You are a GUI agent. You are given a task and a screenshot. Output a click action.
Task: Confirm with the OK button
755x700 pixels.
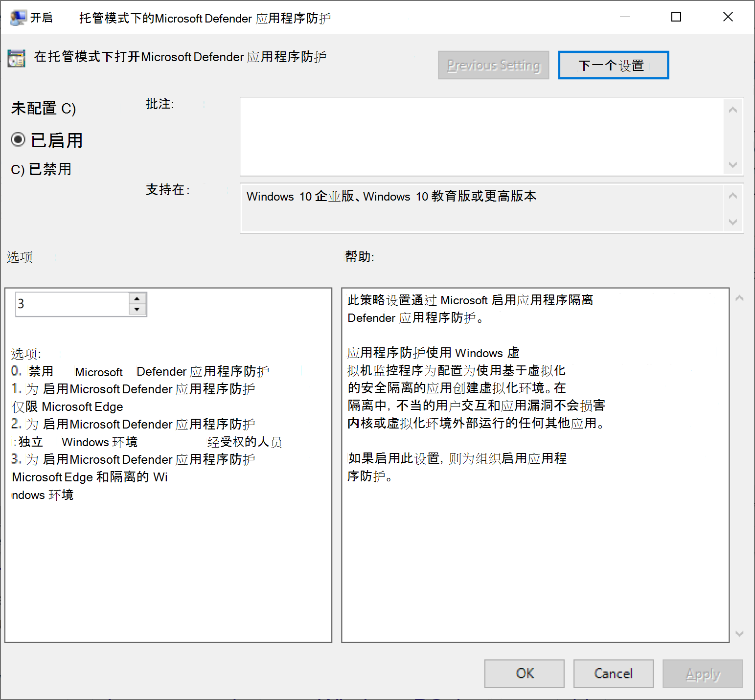coord(525,674)
